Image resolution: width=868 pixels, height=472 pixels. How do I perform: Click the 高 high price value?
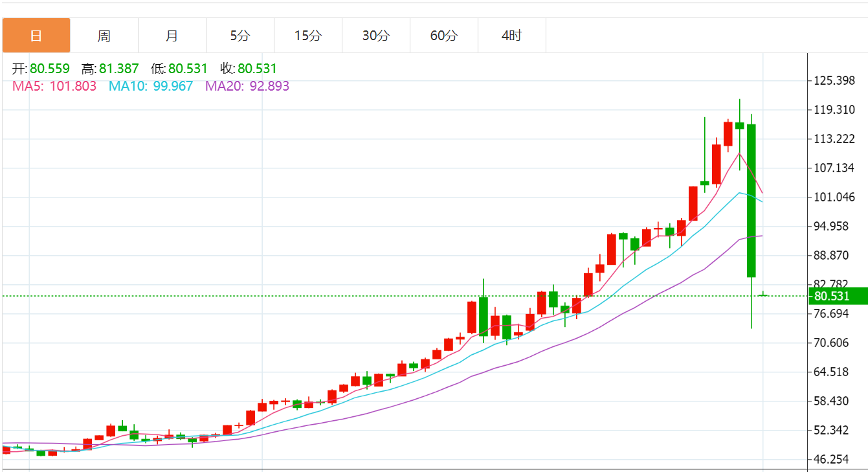click(x=118, y=69)
